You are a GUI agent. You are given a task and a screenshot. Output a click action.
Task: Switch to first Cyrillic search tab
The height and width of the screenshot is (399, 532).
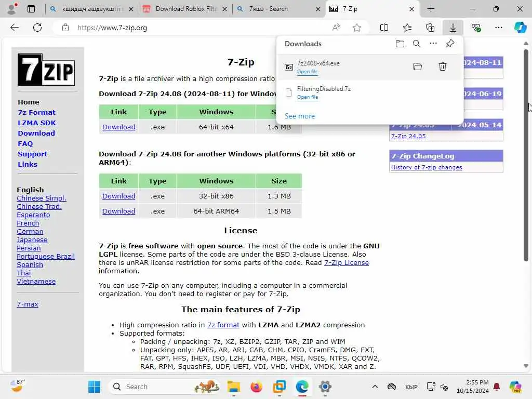click(x=91, y=9)
